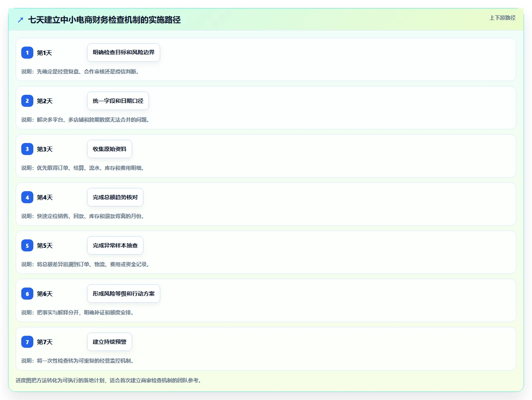The width and height of the screenshot is (532, 400).
Task: Select the blue number 1 badge
Action: point(27,53)
